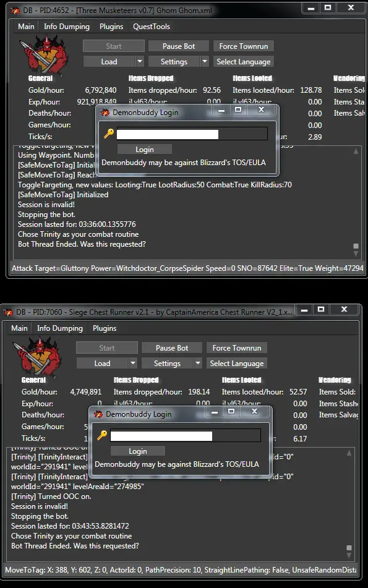
Task: Click the bottom Demonbuddy Login dialog title icon
Action: click(x=98, y=414)
